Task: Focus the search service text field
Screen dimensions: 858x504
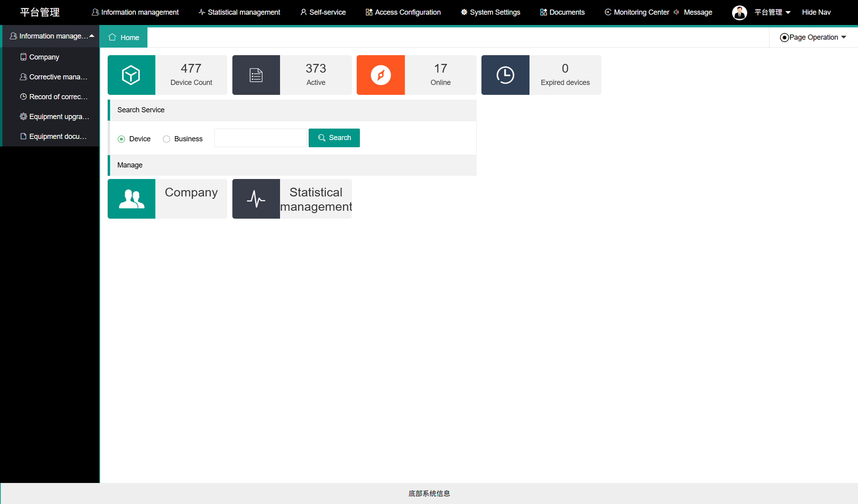Action: 260,138
